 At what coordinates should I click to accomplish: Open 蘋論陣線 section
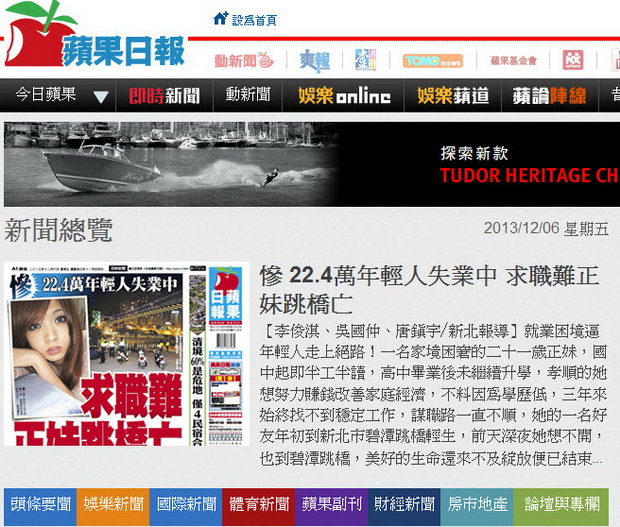click(x=550, y=96)
